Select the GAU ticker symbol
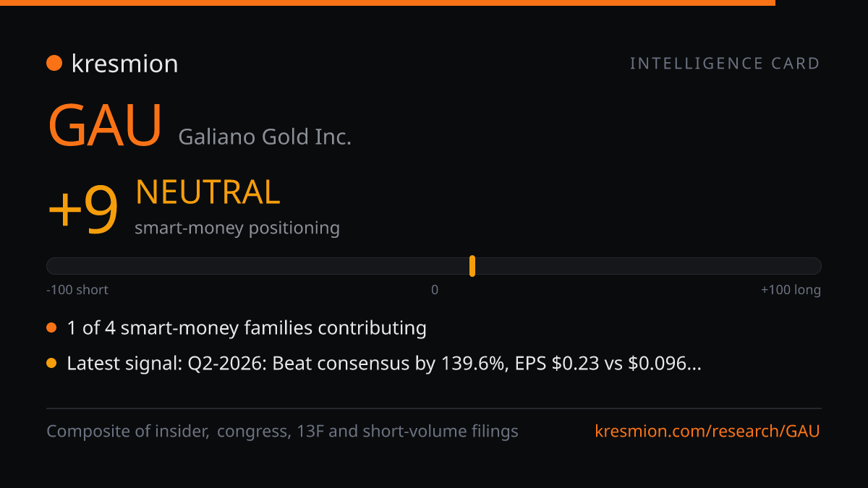Screen dimensions: 868x488 [105, 125]
